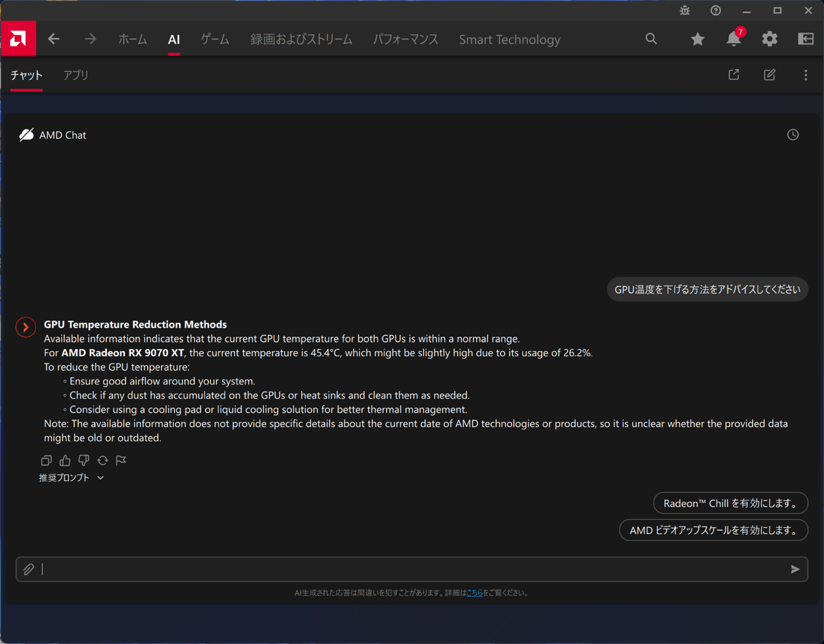Select the チャット sub-tab

point(26,75)
